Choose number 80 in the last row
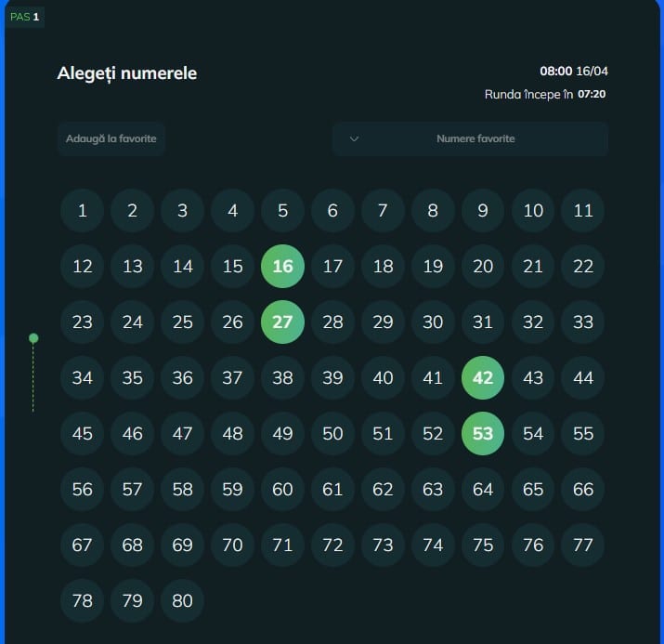Image resolution: width=664 pixels, height=644 pixels. pos(183,600)
